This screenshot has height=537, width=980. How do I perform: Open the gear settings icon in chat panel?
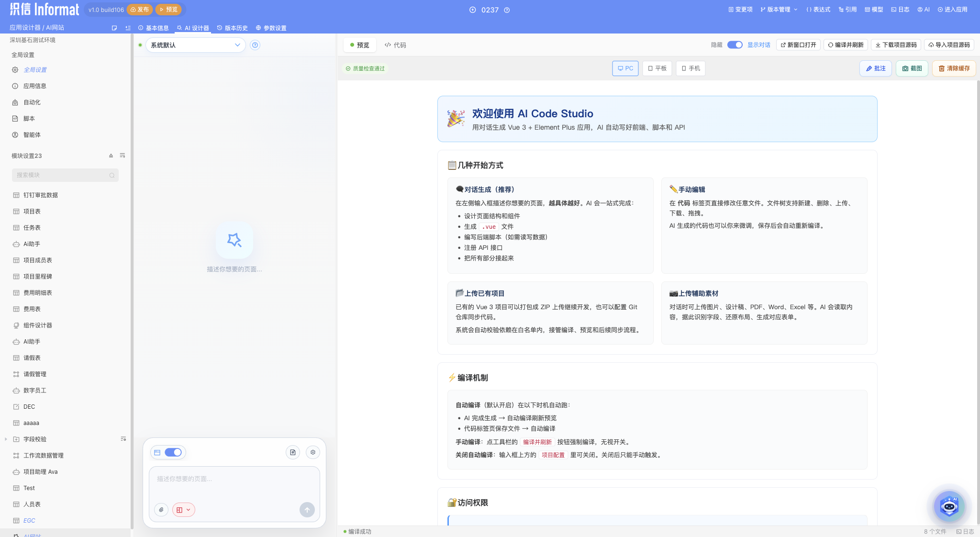click(x=313, y=452)
